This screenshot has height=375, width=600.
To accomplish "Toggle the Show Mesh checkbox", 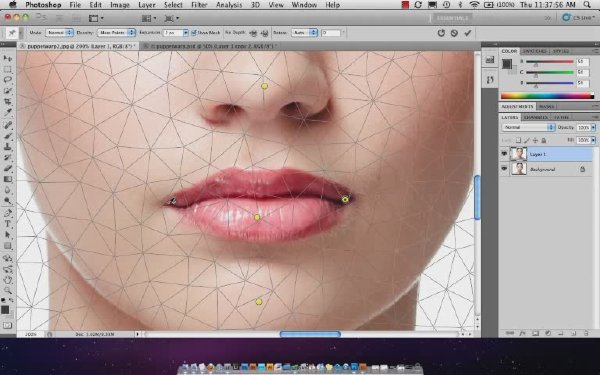I will pos(194,33).
